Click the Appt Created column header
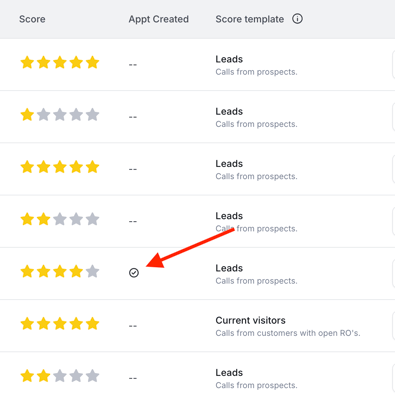This screenshot has width=395, height=401. click(159, 19)
